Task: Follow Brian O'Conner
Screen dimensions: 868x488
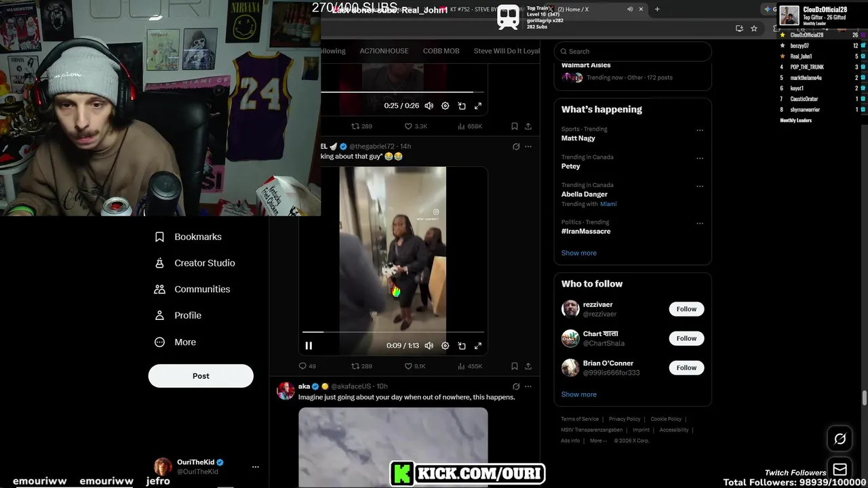Action: 686,368
